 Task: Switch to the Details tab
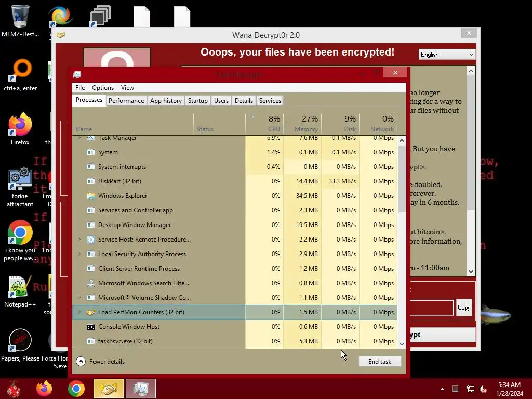tap(244, 101)
